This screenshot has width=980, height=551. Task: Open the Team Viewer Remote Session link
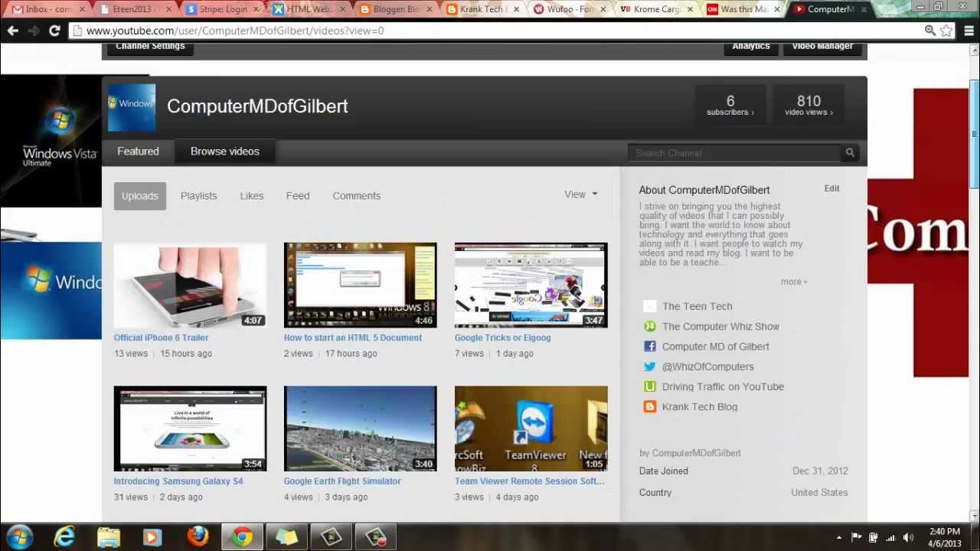click(530, 481)
